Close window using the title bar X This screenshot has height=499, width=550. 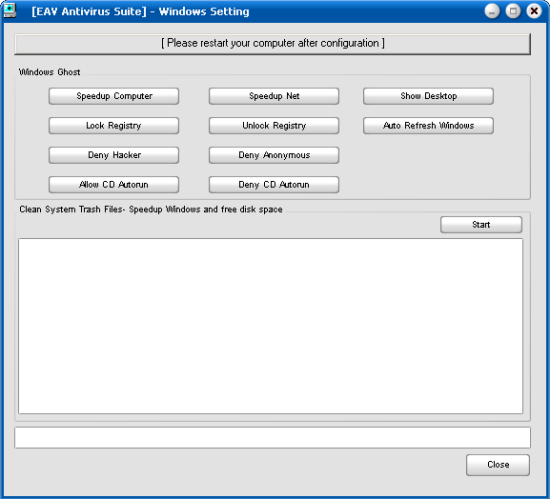click(x=534, y=11)
